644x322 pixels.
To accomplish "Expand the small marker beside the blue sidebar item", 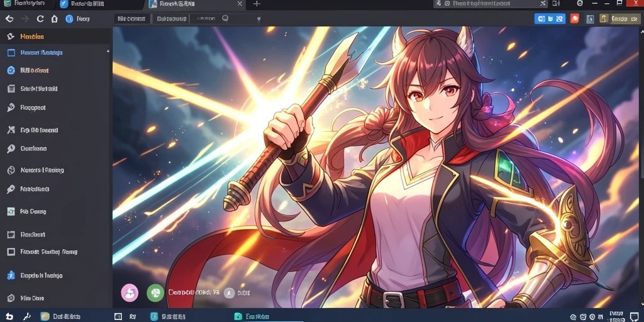I will [x=108, y=52].
